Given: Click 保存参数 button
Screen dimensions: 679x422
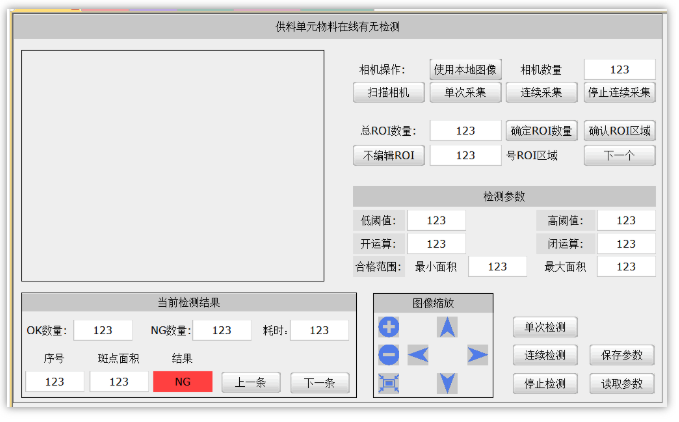Looking at the screenshot, I should point(622,355).
